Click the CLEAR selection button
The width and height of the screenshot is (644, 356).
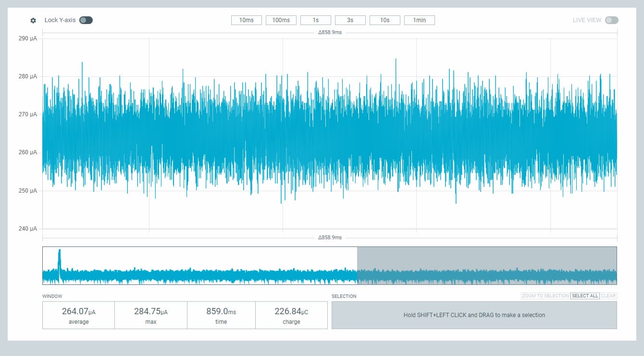coord(608,296)
